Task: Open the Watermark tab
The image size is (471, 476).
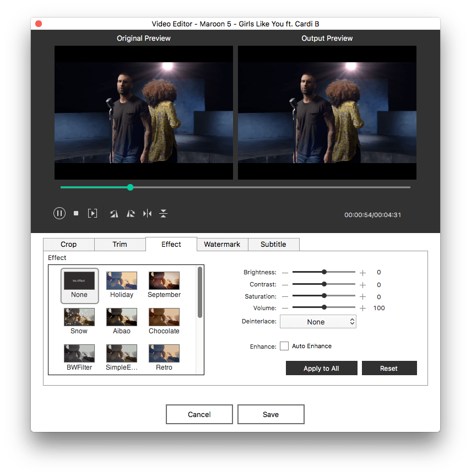Action: (x=222, y=245)
